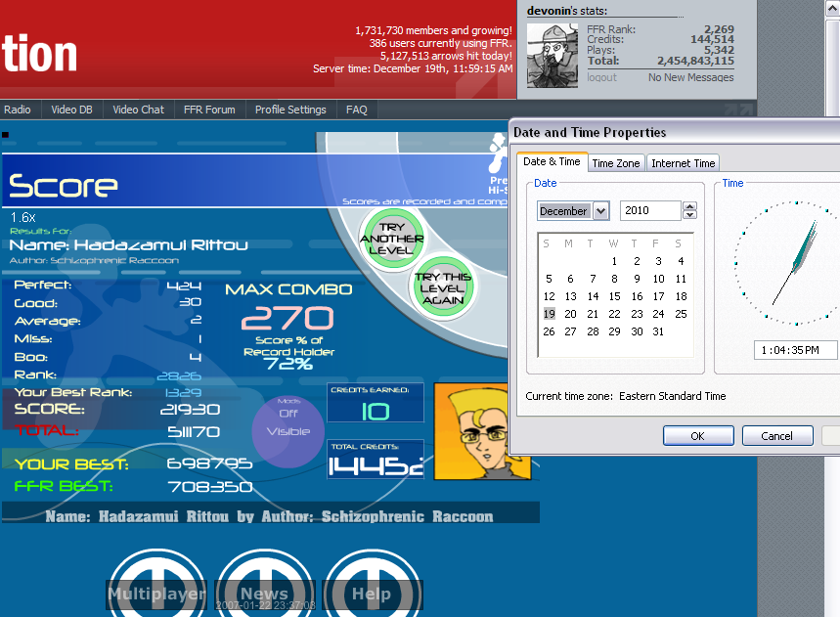Increase year with the up spinner arrow
Viewport: 840px width, 617px height.
pyautogui.click(x=690, y=206)
